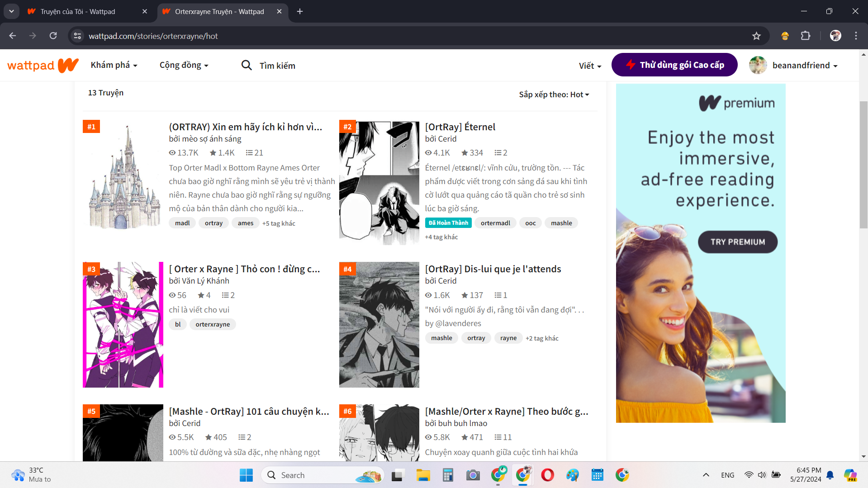Click the search magnifier icon
The image size is (868, 488).
(246, 66)
